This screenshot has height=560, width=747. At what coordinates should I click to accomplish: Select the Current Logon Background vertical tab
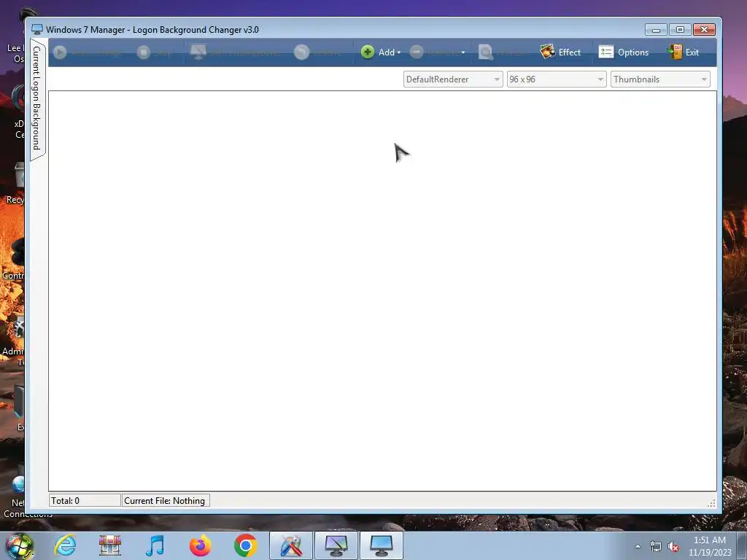point(37,99)
